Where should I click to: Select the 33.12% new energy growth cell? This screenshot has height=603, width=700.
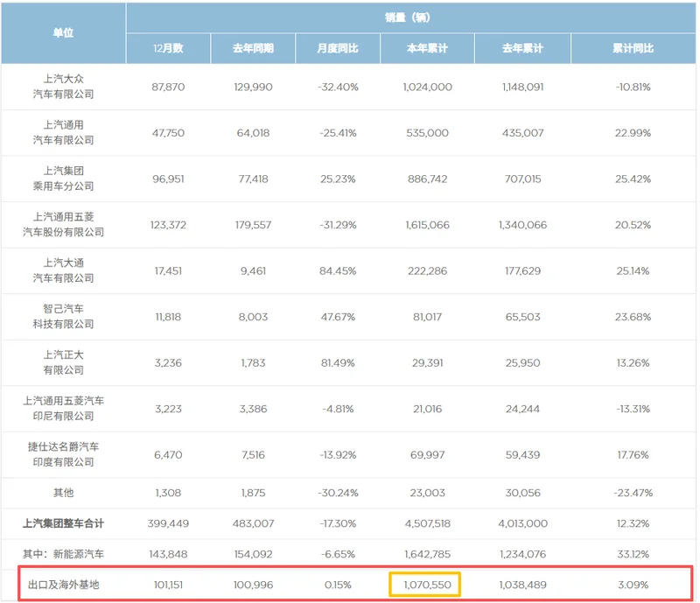click(x=633, y=553)
